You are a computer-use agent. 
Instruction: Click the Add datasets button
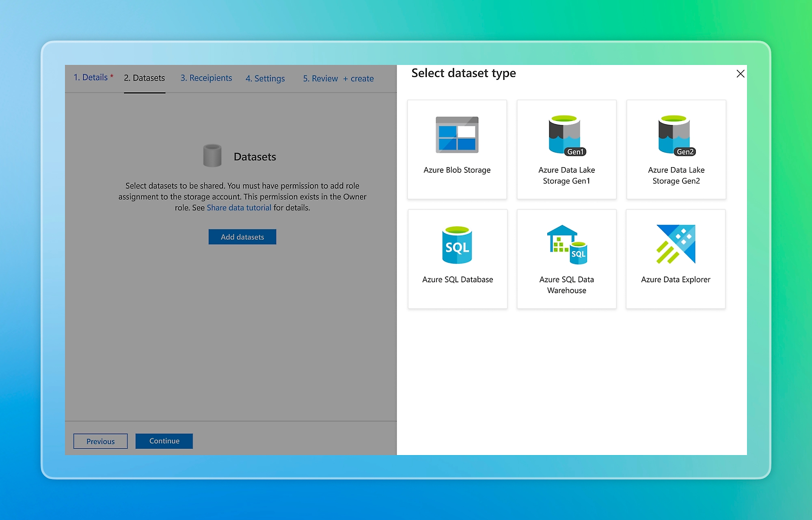(242, 237)
